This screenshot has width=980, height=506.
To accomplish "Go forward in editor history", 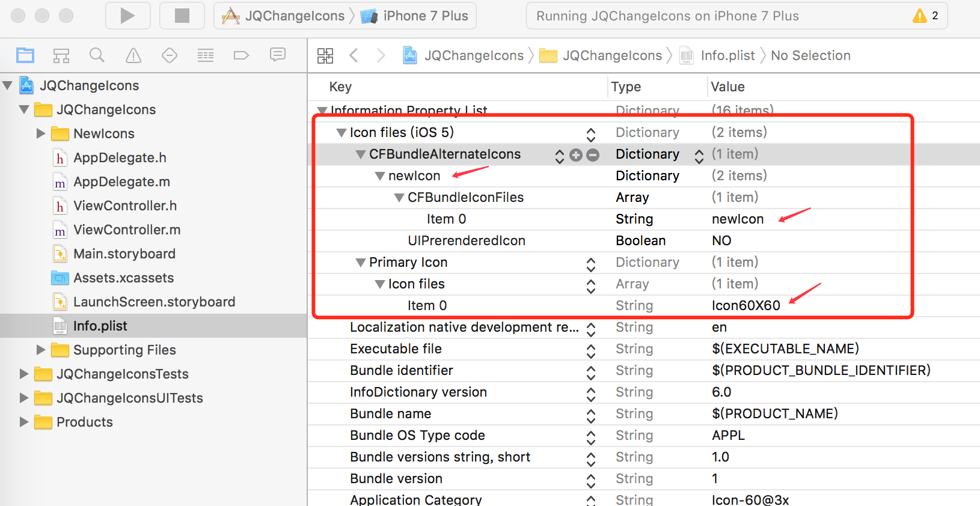I will (381, 55).
